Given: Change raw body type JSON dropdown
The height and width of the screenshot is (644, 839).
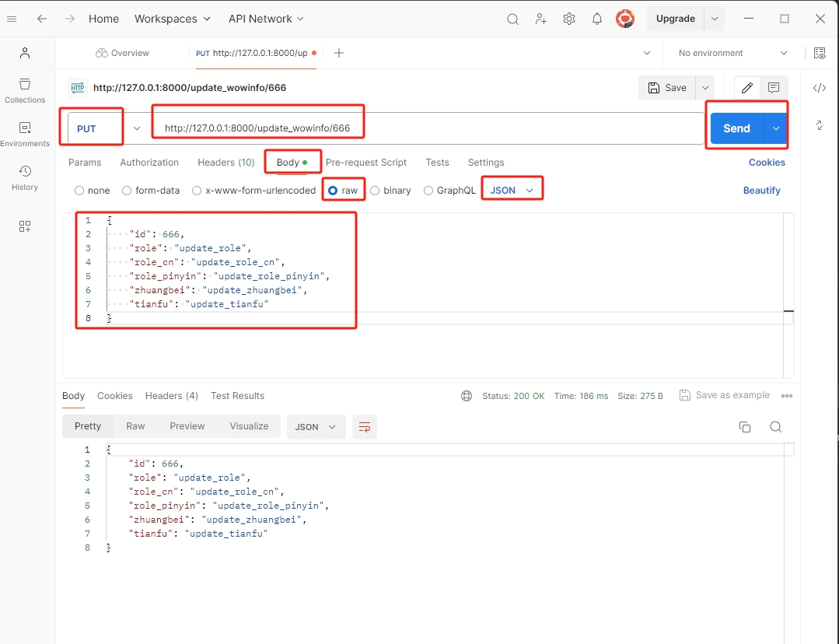Looking at the screenshot, I should (x=512, y=191).
